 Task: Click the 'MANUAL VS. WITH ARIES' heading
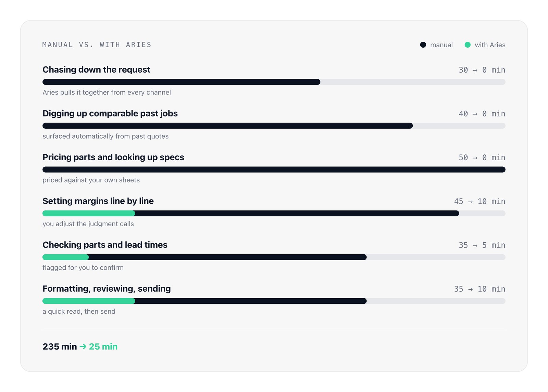click(97, 45)
